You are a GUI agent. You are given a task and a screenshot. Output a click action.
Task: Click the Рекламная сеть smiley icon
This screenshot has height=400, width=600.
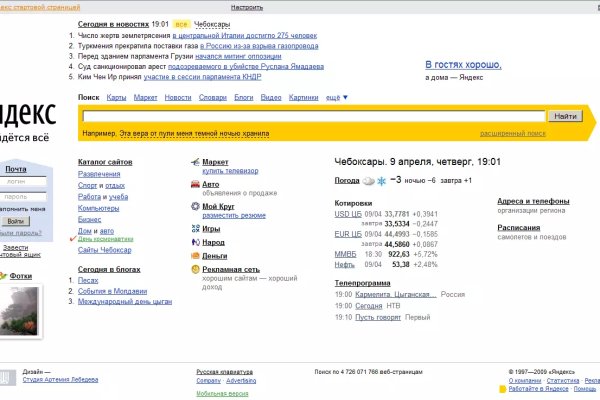coord(193,270)
